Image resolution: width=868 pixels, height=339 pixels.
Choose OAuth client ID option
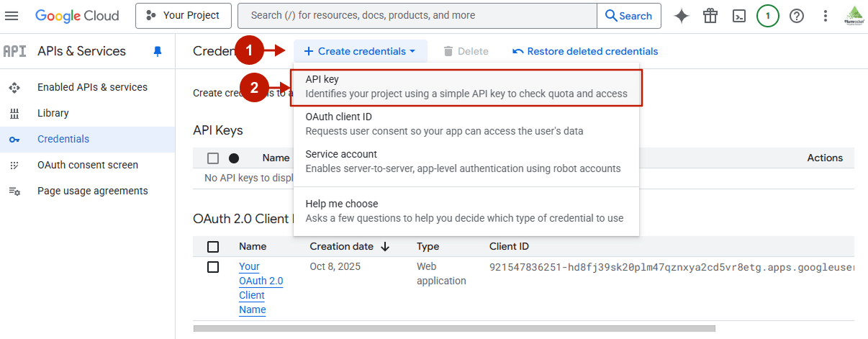pos(466,124)
